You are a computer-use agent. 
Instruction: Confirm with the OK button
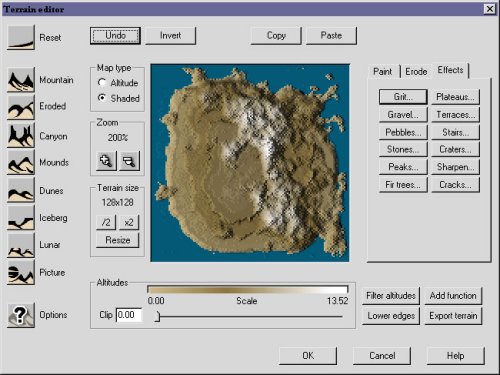[x=308, y=356]
